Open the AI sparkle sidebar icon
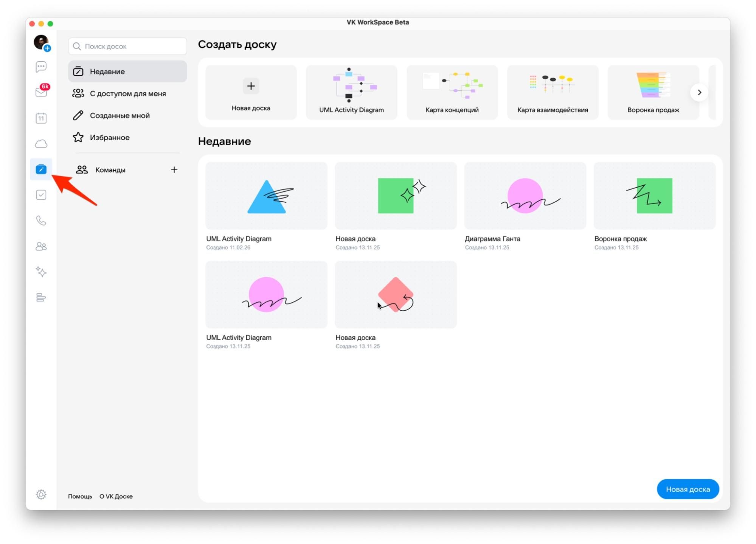756x544 pixels. 41,272
